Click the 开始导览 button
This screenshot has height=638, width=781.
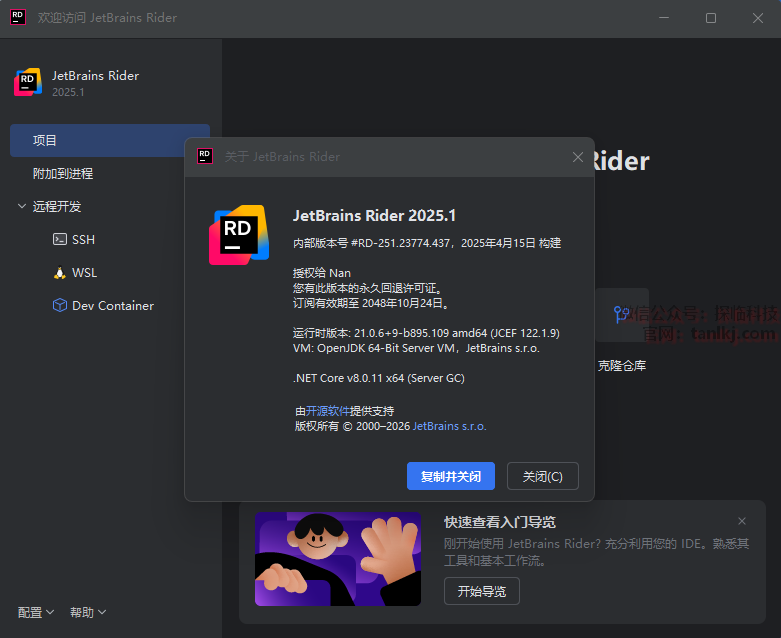[x=482, y=591]
